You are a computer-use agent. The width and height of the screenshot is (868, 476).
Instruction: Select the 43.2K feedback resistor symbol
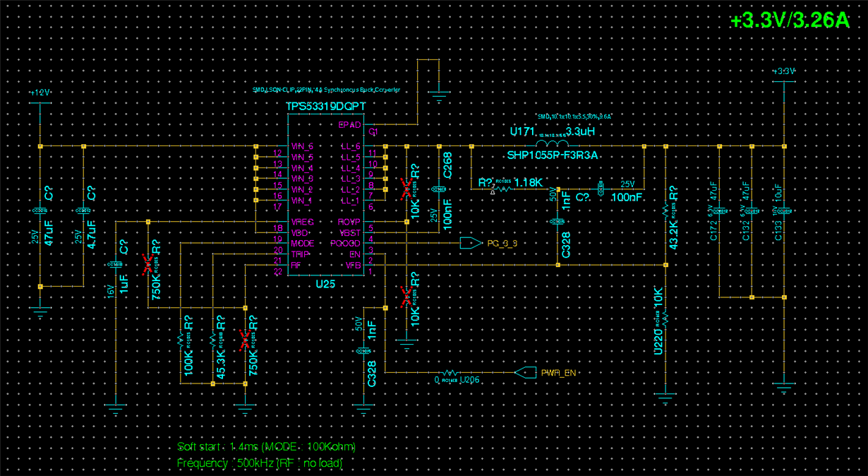point(665,209)
